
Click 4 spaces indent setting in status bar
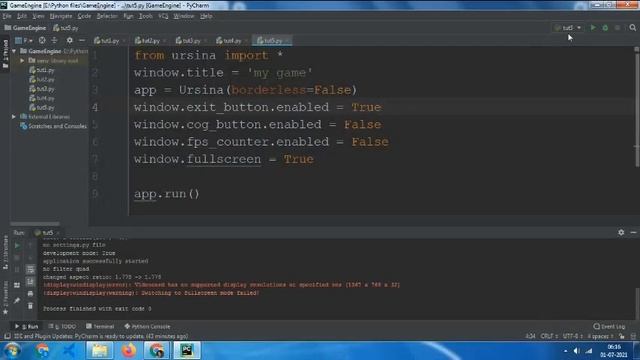tap(600, 336)
